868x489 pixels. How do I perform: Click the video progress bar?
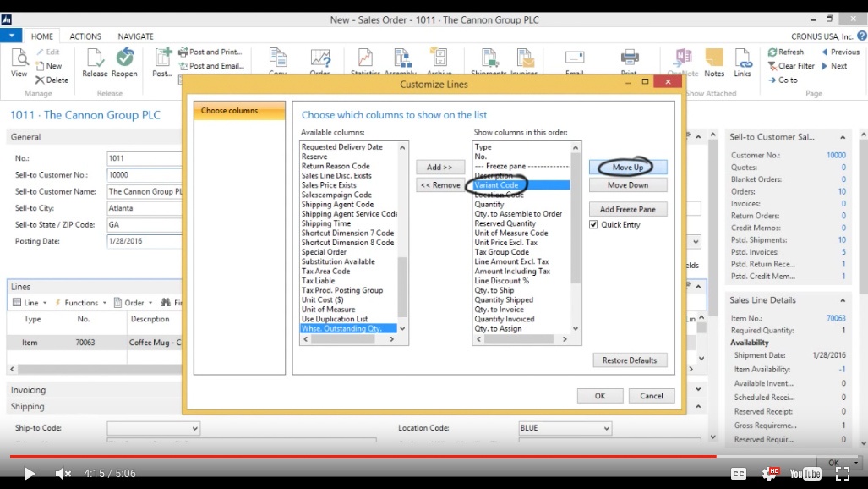[x=434, y=456]
